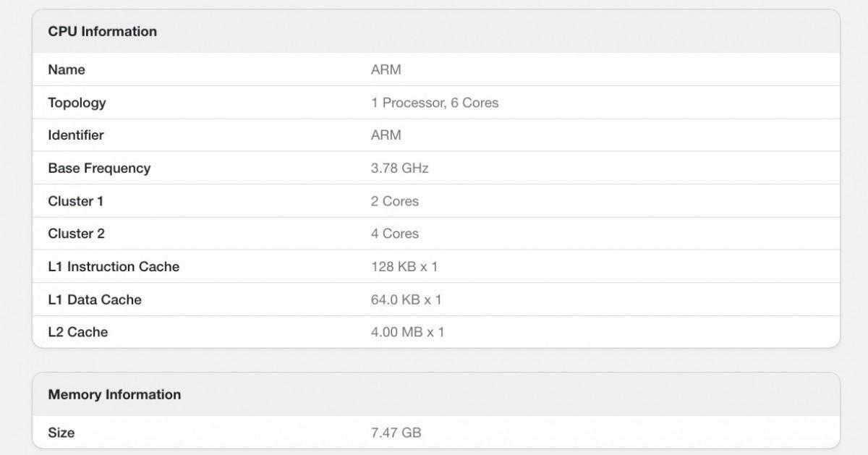Click the Cluster 1 row label
Viewport: 868px width, 455px height.
[x=76, y=201]
